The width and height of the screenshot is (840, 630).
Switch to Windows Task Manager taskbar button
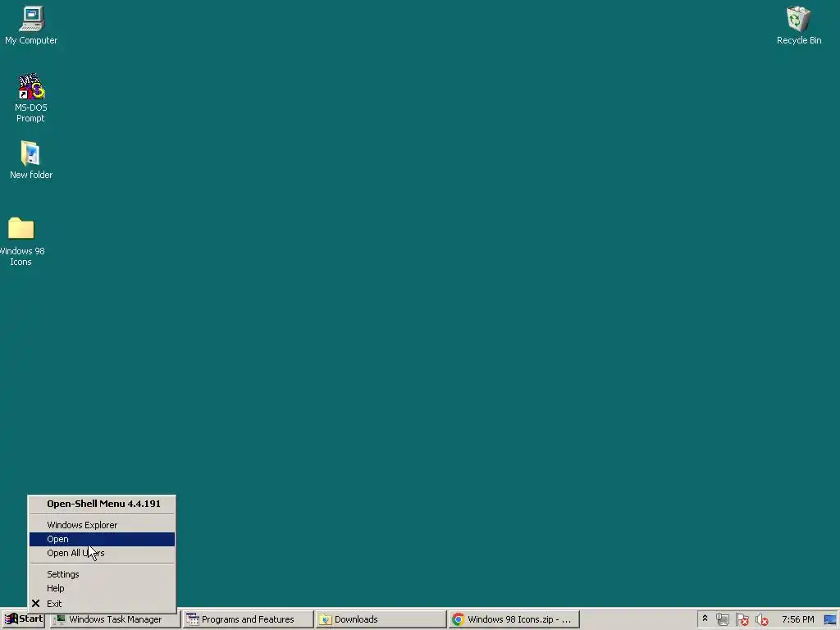pos(115,620)
